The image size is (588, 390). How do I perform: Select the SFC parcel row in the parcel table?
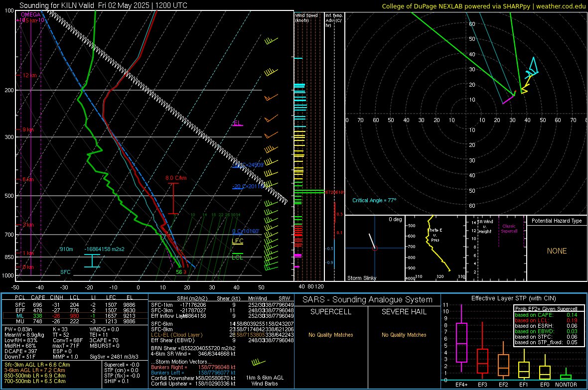75,305
